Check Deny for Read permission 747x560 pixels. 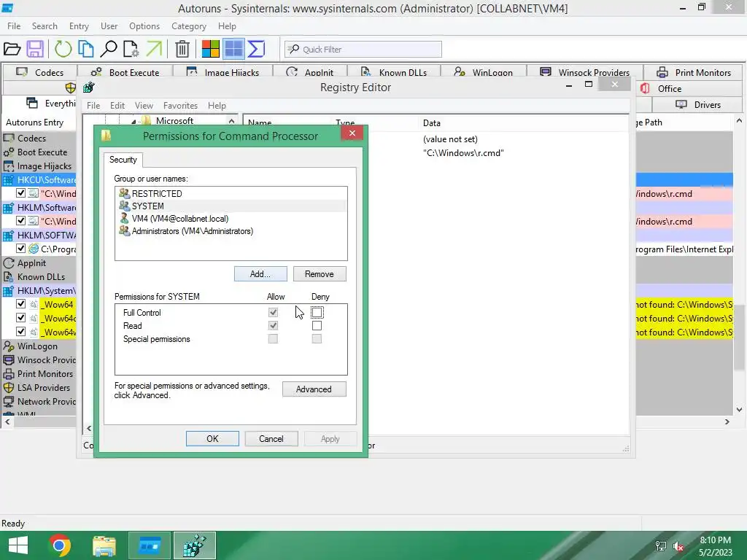point(317,326)
